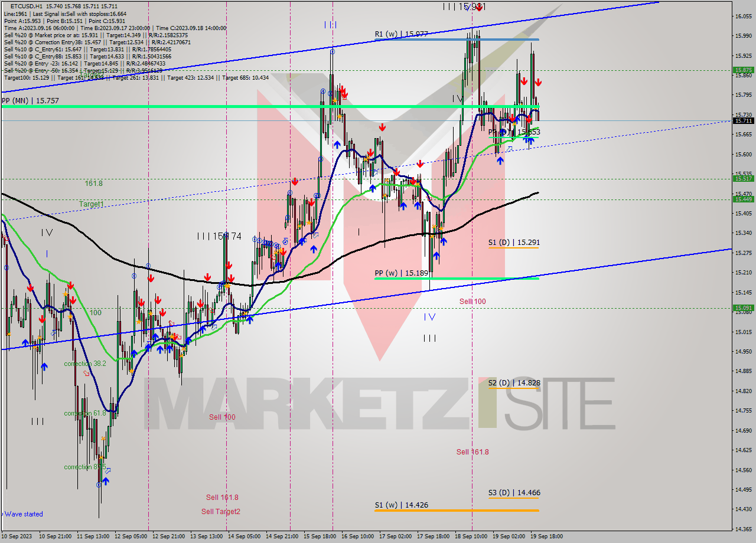Click the green price tag 15.449
The width and height of the screenshot is (756, 543).
[x=744, y=199]
